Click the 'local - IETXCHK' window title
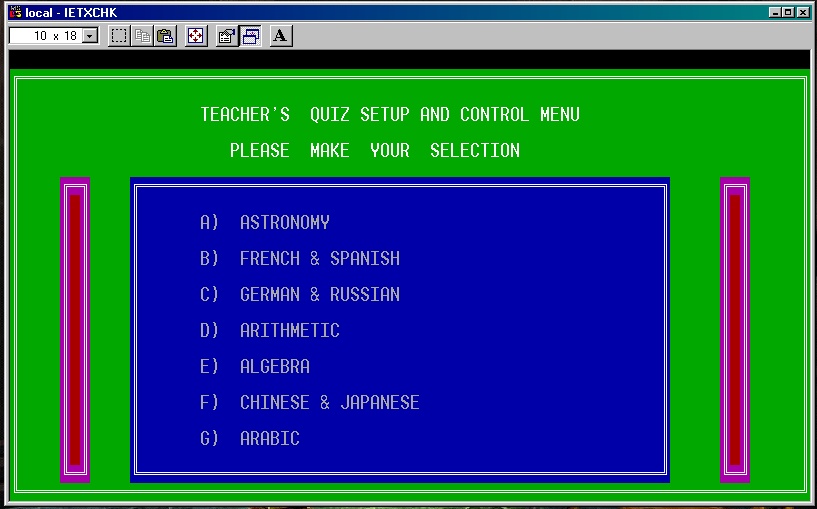This screenshot has width=817, height=509. pos(71,13)
